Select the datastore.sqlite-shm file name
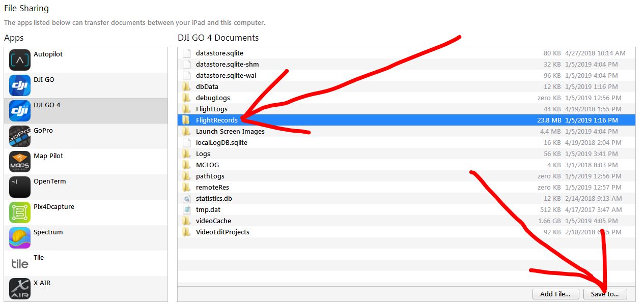644x306 pixels. (x=228, y=64)
